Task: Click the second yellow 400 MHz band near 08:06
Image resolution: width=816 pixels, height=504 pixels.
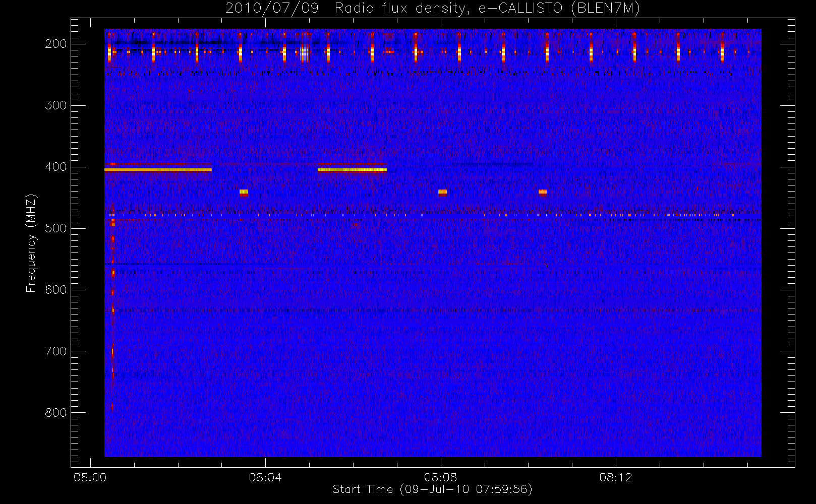Action: [x=352, y=170]
